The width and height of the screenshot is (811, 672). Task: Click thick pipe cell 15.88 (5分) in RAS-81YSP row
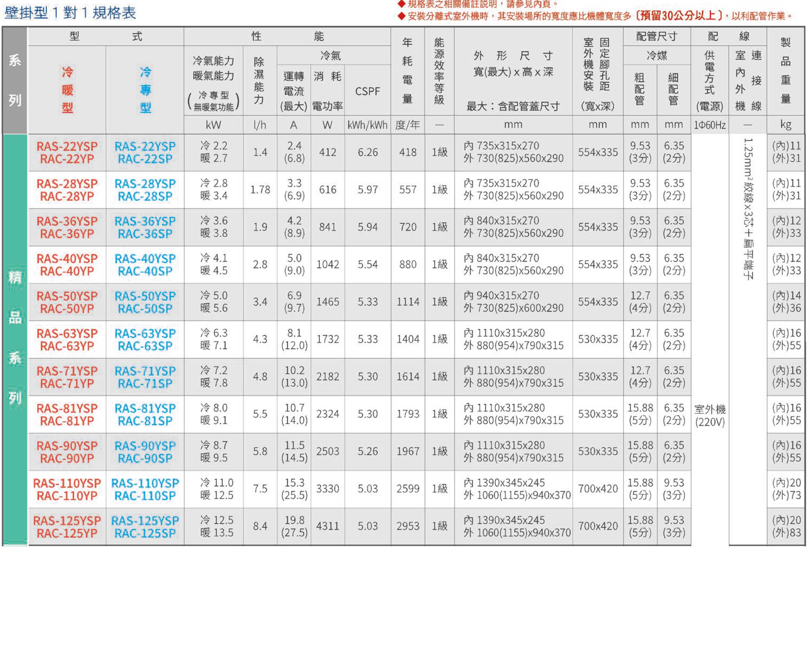click(x=640, y=415)
